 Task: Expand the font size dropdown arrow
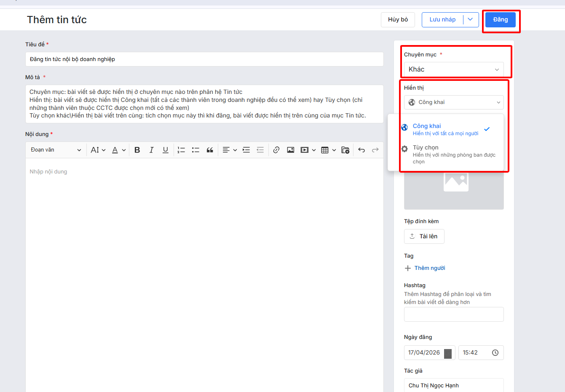click(104, 150)
